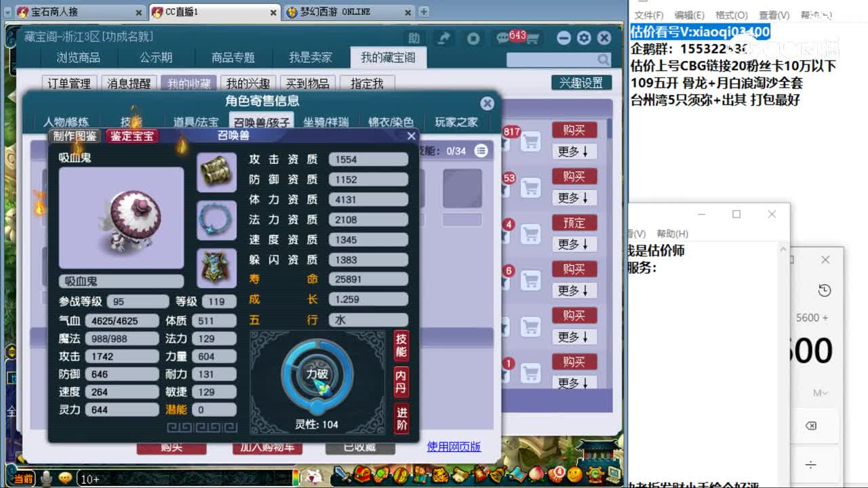
Task: Open 我的兴趣 sub-tab
Action: [248, 83]
